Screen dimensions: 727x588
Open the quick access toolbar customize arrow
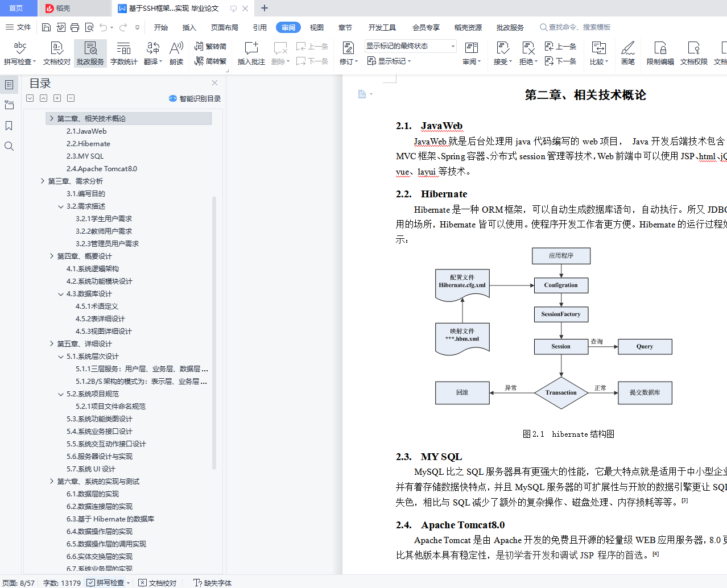pos(137,27)
